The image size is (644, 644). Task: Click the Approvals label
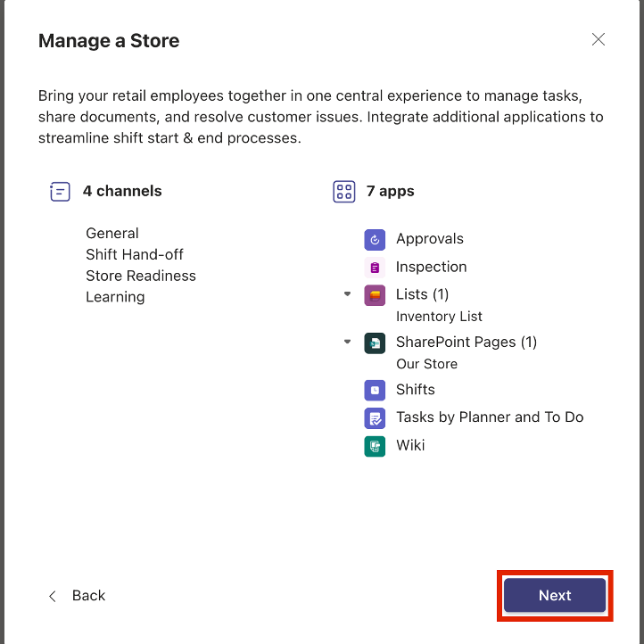(x=430, y=239)
